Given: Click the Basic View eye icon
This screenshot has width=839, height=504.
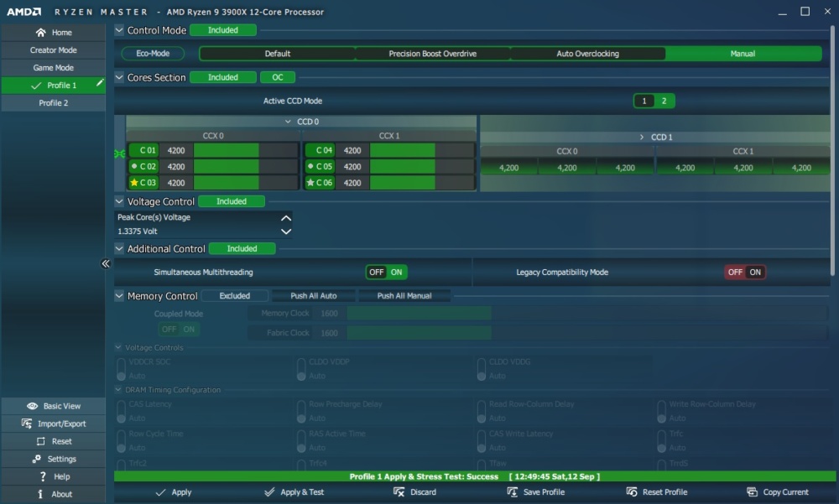Looking at the screenshot, I should [32, 406].
